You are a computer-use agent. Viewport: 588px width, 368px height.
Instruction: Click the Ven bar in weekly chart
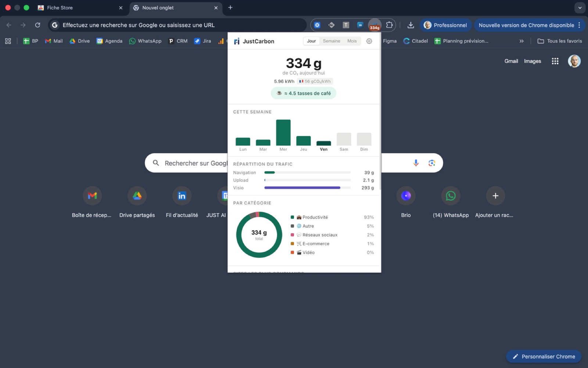click(x=324, y=143)
